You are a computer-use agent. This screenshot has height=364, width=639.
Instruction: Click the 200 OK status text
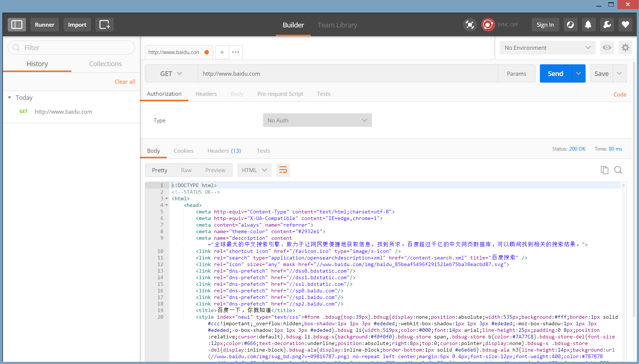[x=577, y=149]
